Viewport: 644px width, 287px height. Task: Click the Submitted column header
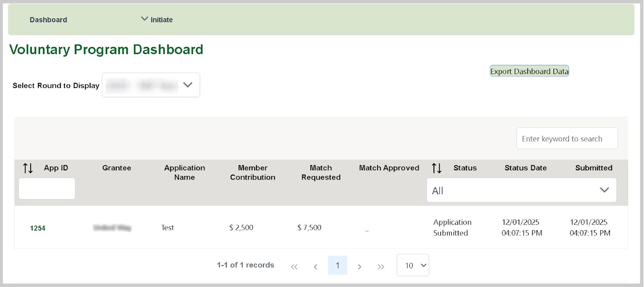[x=593, y=168]
